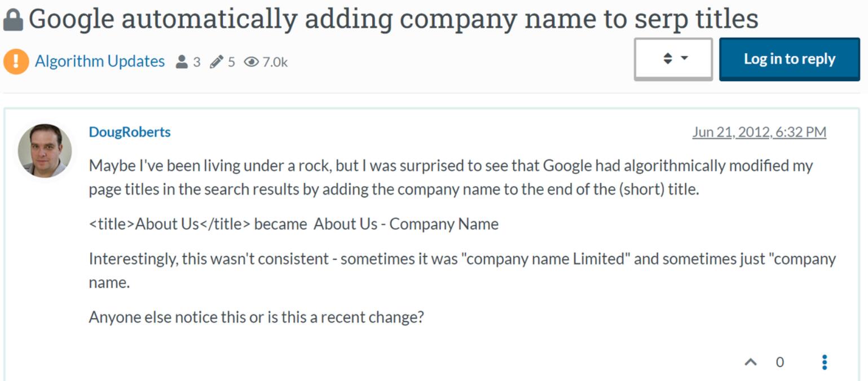
Task: Click the paragraph starting Maybe I've been living
Action: [x=451, y=177]
